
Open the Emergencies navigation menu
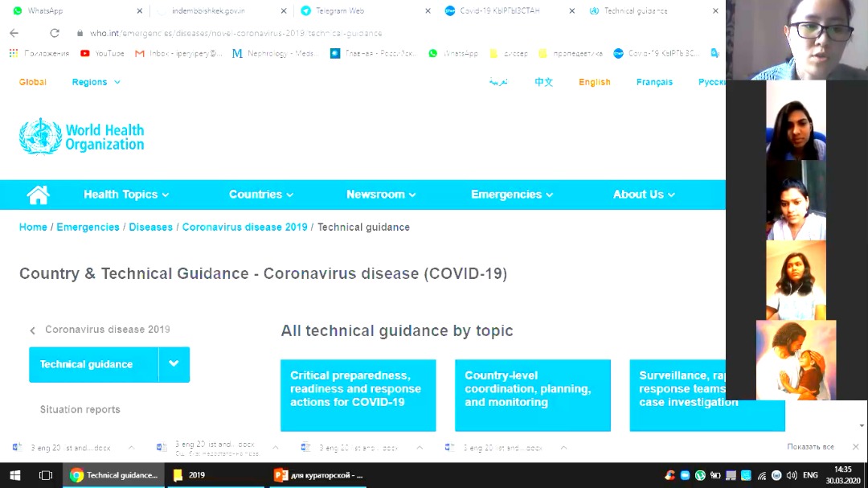point(512,195)
